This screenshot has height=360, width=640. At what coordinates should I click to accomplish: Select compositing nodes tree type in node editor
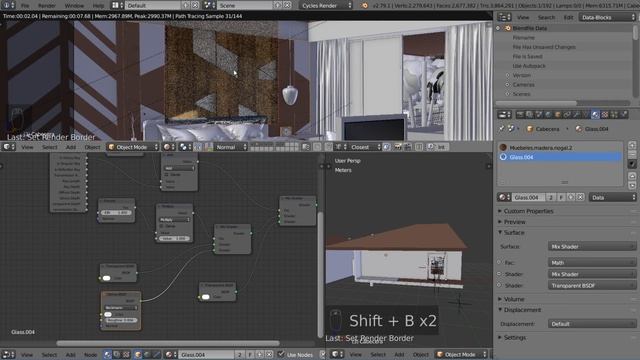[x=117, y=354]
